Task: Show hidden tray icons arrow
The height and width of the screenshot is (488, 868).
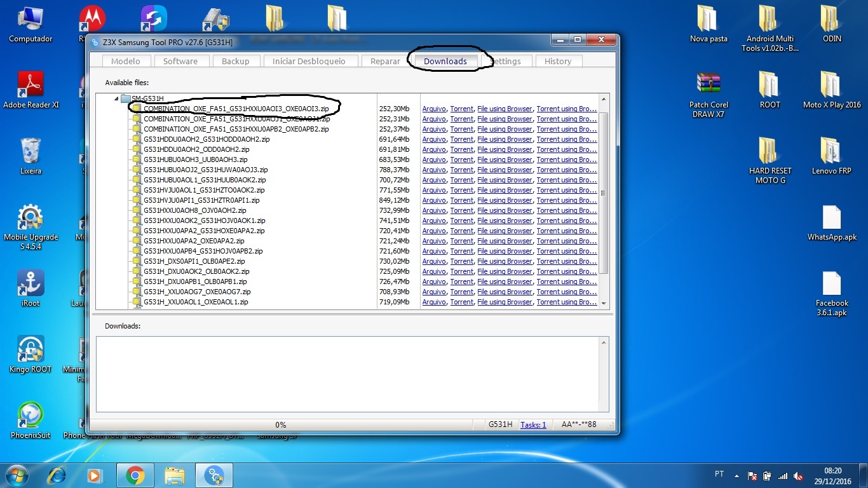Action: coord(737,475)
